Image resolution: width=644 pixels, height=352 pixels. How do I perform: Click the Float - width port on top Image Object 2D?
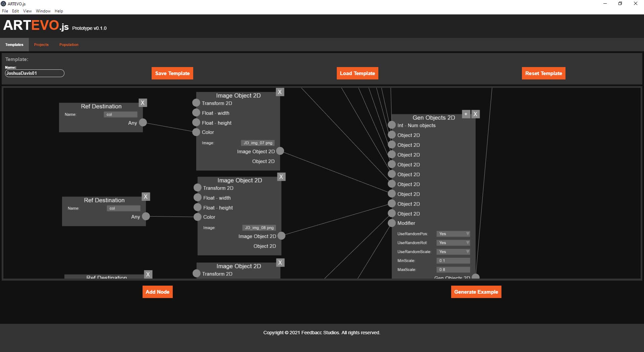click(196, 113)
